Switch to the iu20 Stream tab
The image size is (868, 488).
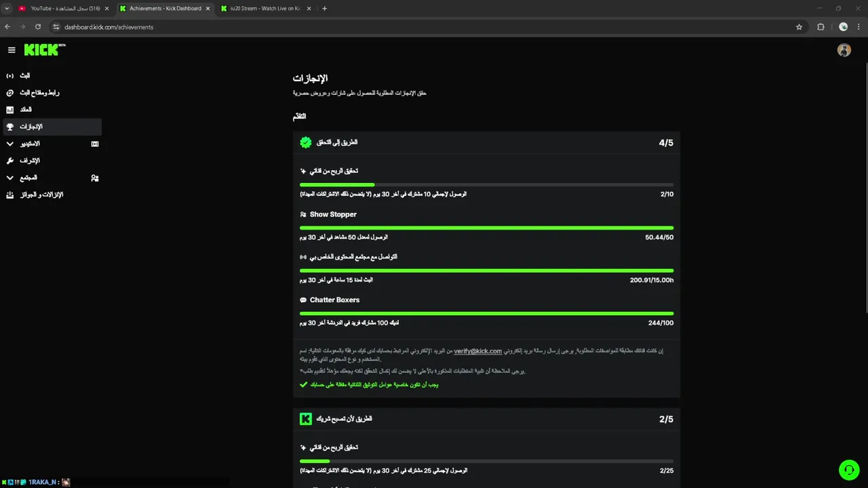pyautogui.click(x=263, y=9)
